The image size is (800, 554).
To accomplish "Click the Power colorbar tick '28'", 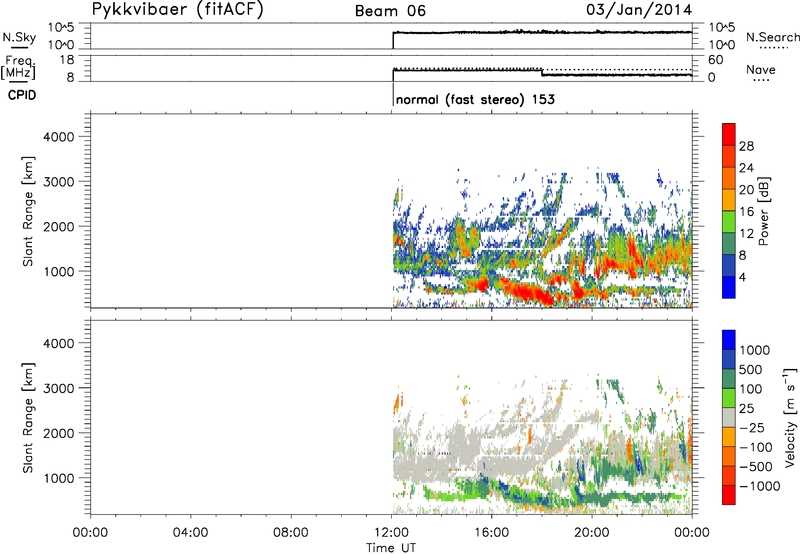I will click(746, 146).
